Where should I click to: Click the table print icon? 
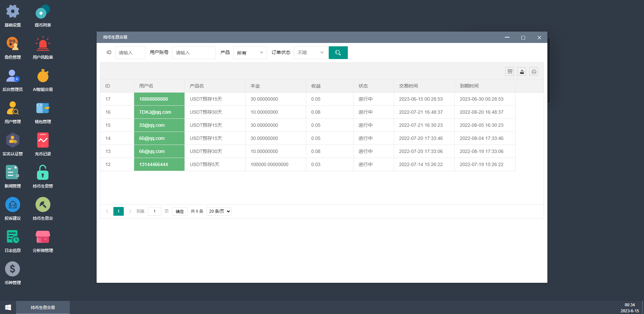coord(534,71)
